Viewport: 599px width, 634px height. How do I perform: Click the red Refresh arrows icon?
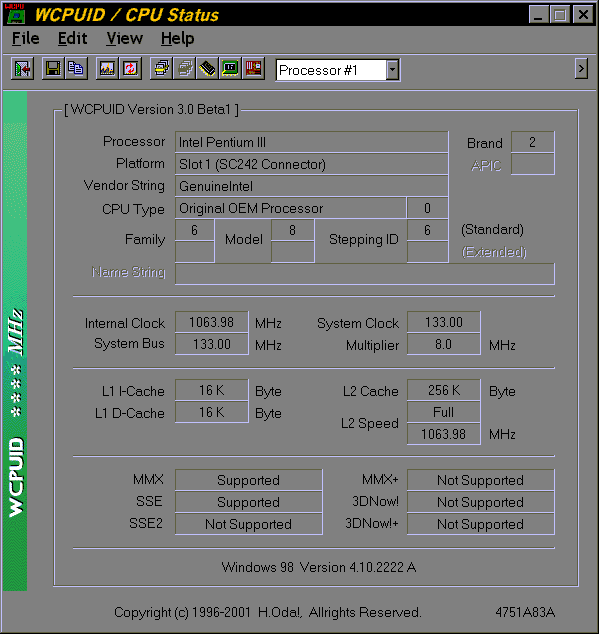coord(130,68)
